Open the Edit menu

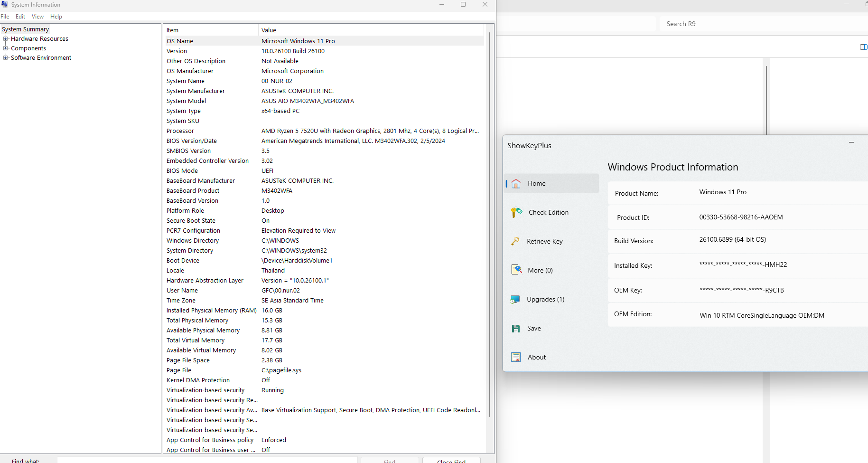[20, 17]
